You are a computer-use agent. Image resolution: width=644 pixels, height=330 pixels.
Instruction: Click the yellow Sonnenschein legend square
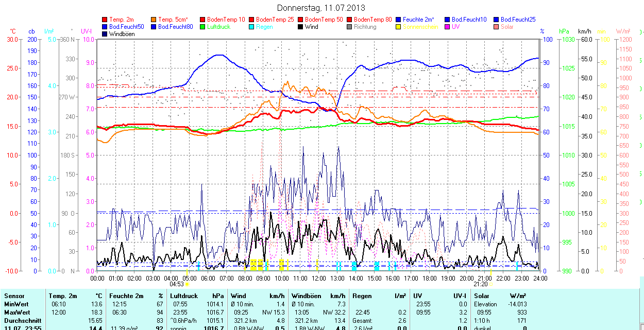click(398, 27)
